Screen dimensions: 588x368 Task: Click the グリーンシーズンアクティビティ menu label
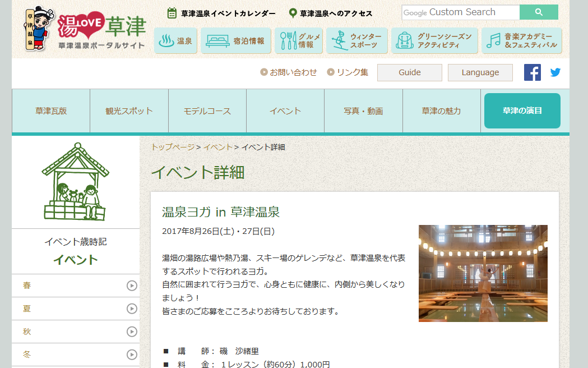pos(445,40)
